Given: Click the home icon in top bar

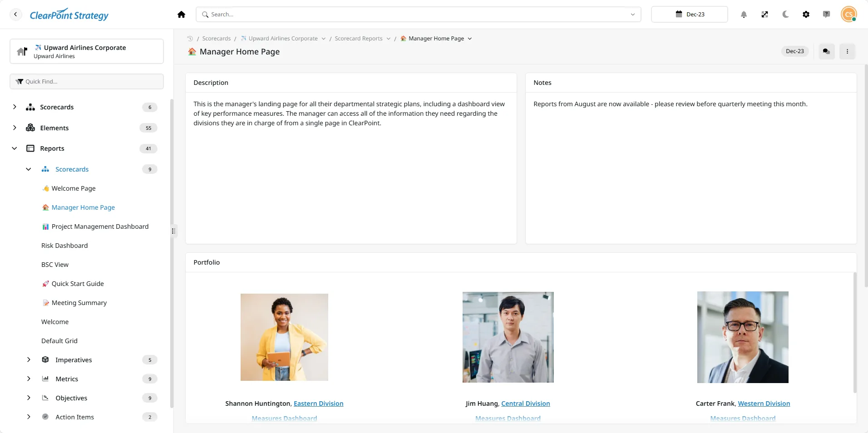Looking at the screenshot, I should 182,15.
